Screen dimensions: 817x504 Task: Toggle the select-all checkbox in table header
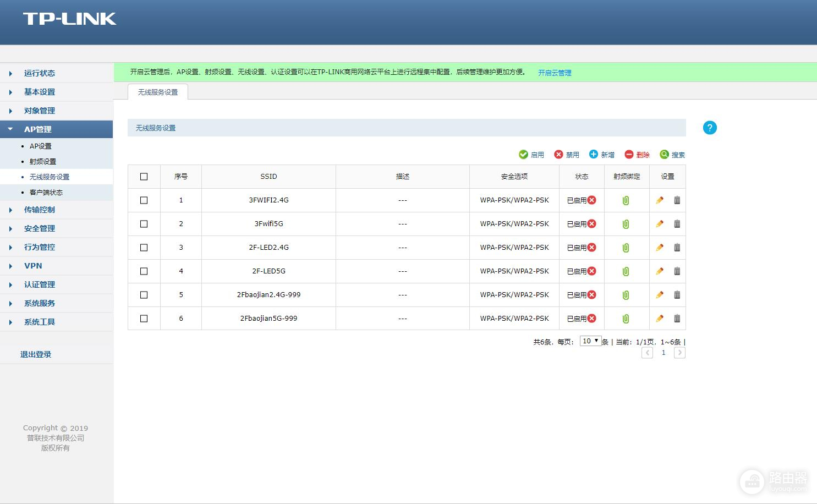pos(144,177)
